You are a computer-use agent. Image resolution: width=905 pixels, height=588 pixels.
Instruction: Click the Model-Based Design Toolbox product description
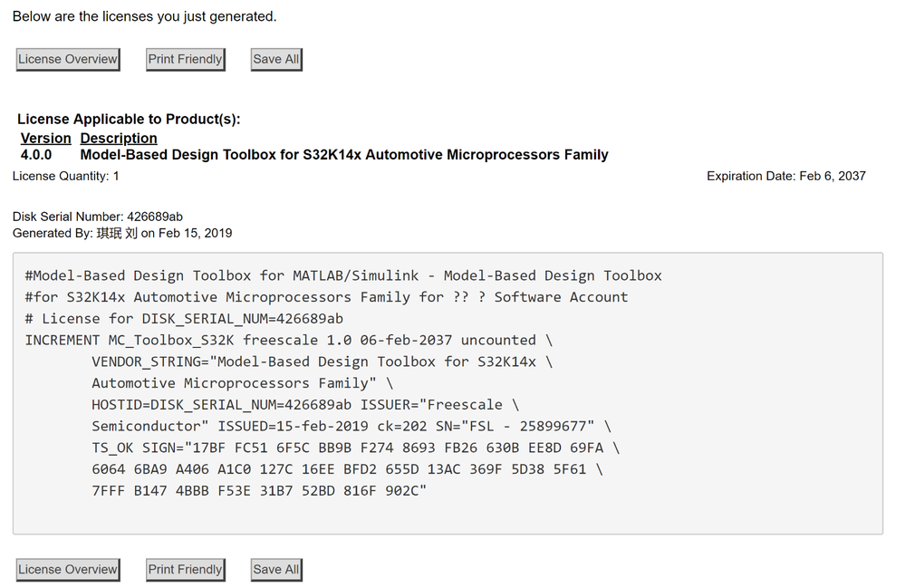344,155
